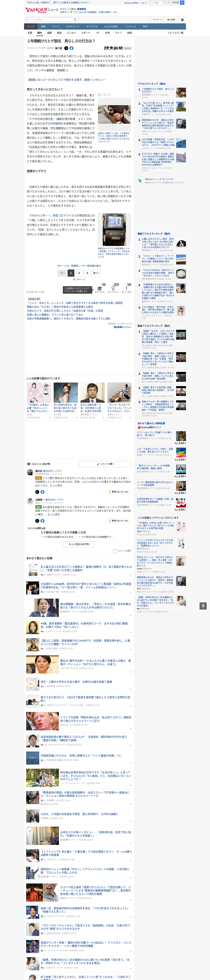The width and height of the screenshot is (210, 980).
Task: Click 加藤智一 commenter avatar
Action: coord(30,501)
